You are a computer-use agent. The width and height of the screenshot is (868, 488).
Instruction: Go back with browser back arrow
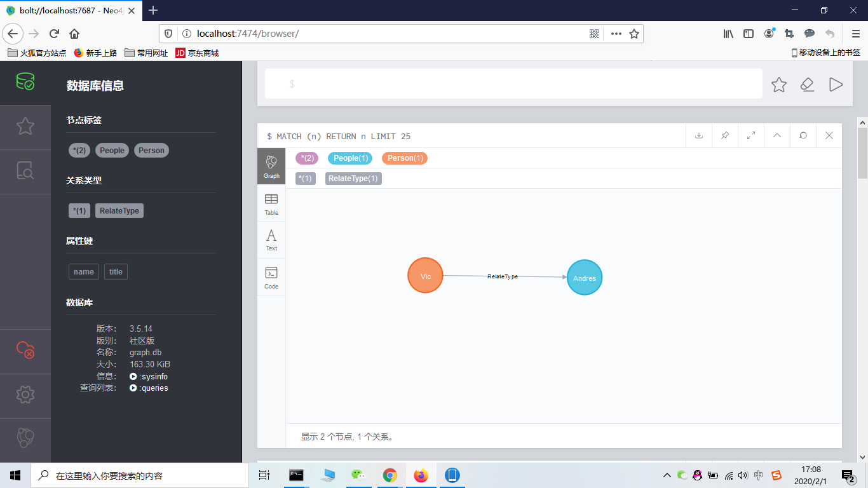[13, 34]
